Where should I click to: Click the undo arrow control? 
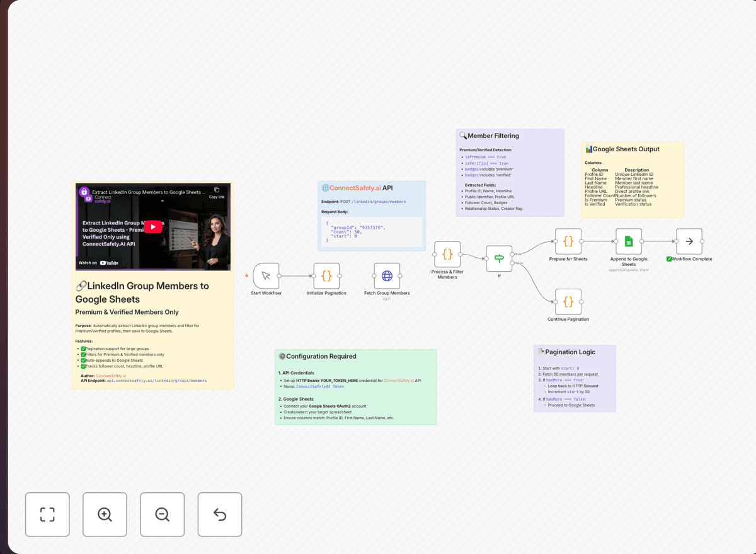point(219,514)
